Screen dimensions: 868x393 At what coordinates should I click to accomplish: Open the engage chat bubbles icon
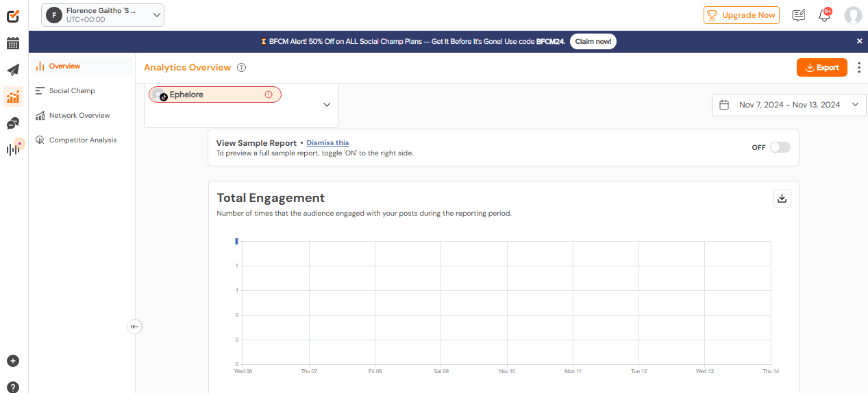pyautogui.click(x=13, y=123)
